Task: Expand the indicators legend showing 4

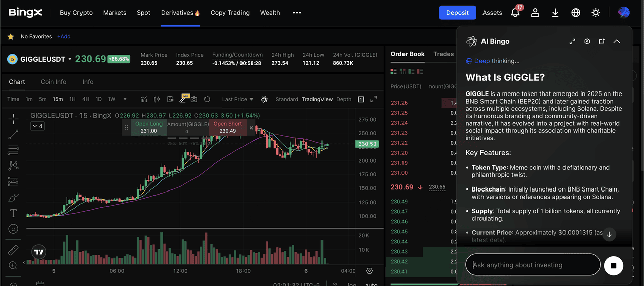Action: click(x=37, y=126)
